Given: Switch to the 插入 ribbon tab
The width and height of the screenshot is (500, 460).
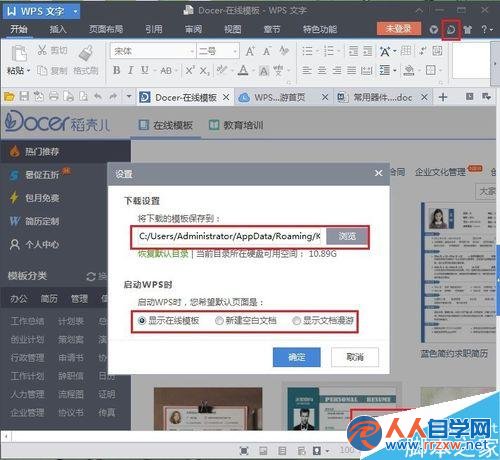Looking at the screenshot, I should (58, 29).
